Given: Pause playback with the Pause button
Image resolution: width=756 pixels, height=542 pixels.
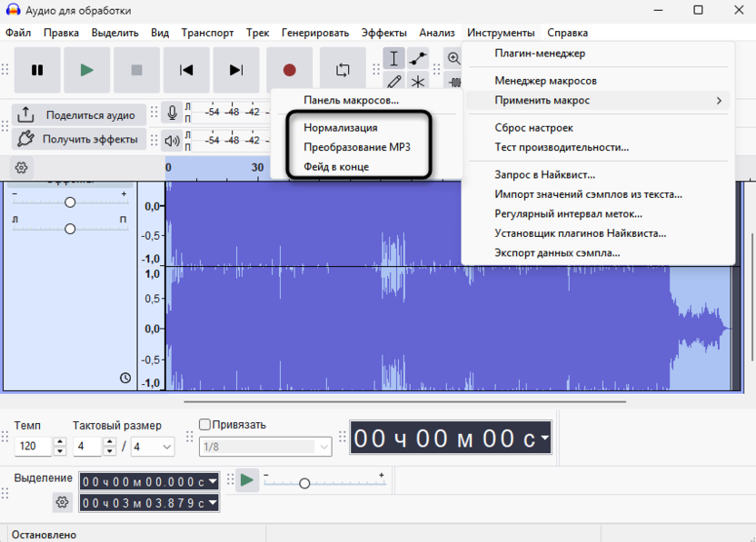Looking at the screenshot, I should point(37,69).
